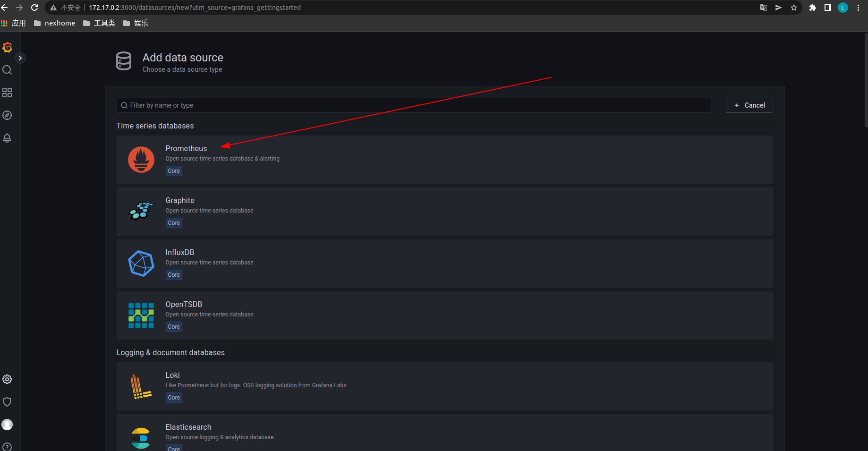Click the Prometheus flame logo
Screen dimensions: 868x451
(x=141, y=160)
